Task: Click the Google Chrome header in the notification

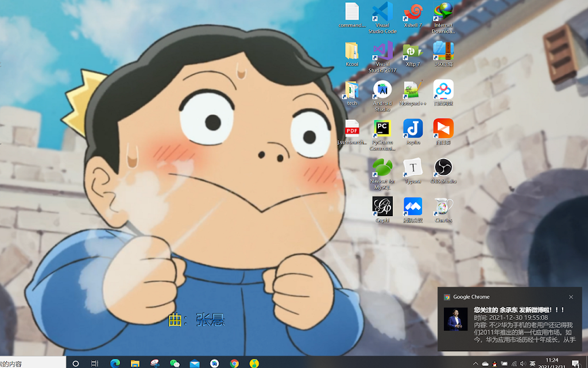Action: [471, 297]
